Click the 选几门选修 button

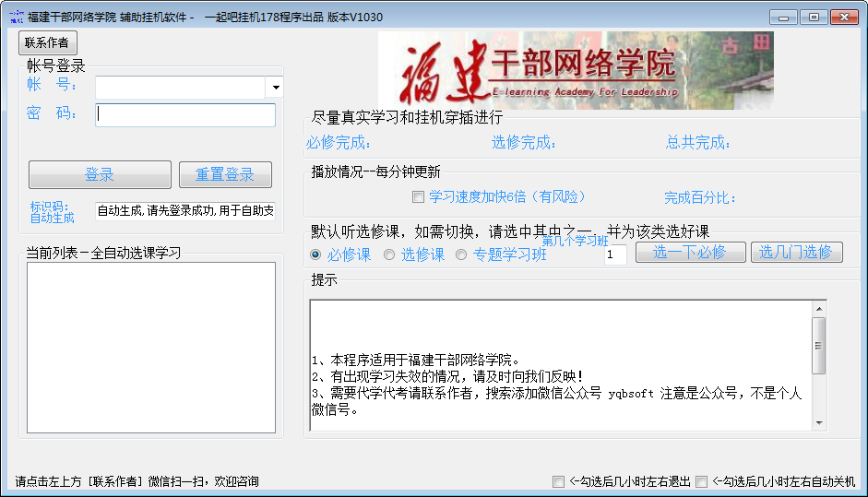(x=797, y=253)
